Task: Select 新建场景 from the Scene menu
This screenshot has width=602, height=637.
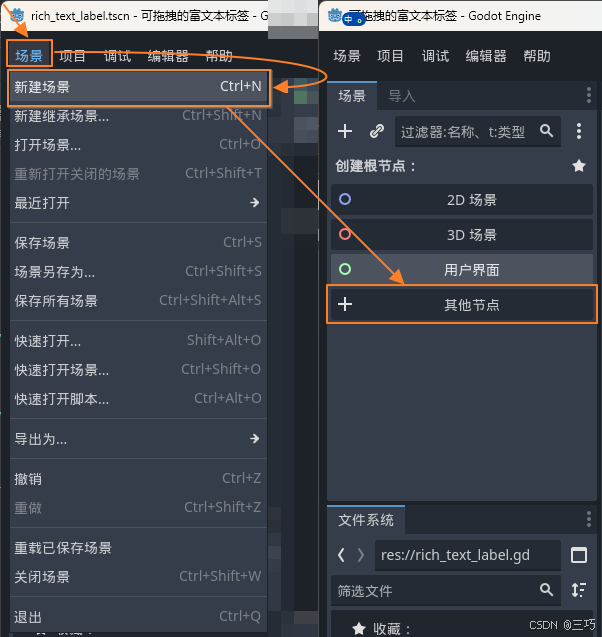Action: pyautogui.click(x=139, y=87)
